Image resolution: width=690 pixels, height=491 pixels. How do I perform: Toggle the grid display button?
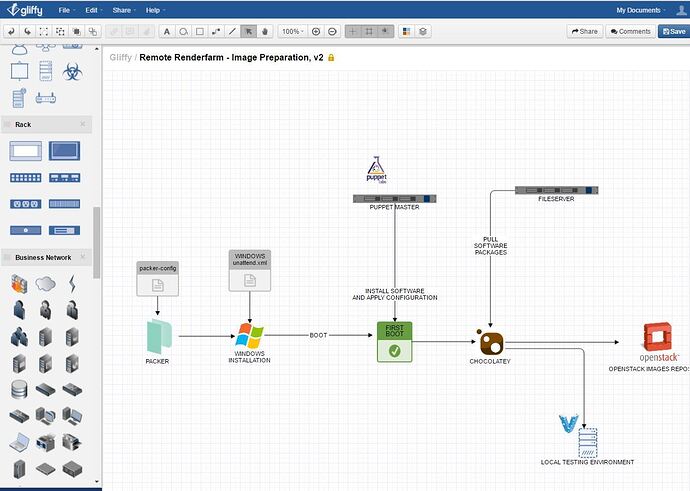tap(370, 31)
